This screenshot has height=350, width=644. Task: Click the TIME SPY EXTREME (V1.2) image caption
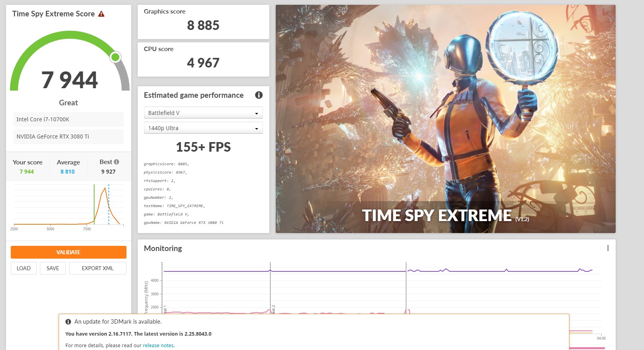[x=445, y=216]
